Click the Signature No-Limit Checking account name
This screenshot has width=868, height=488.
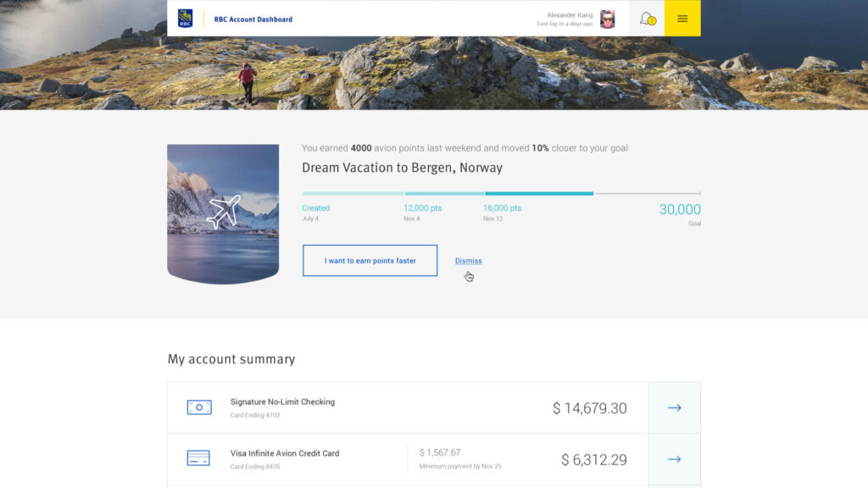tap(282, 402)
